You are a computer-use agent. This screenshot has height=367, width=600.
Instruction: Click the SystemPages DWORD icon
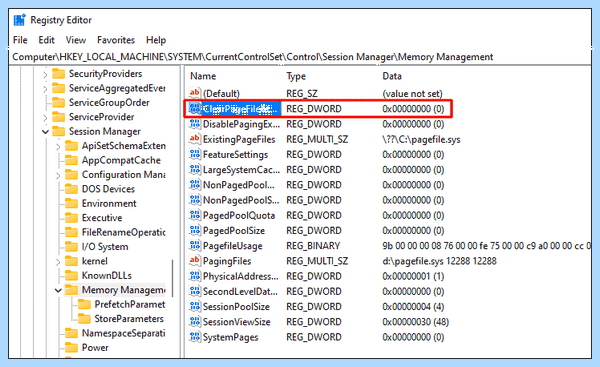coord(194,337)
